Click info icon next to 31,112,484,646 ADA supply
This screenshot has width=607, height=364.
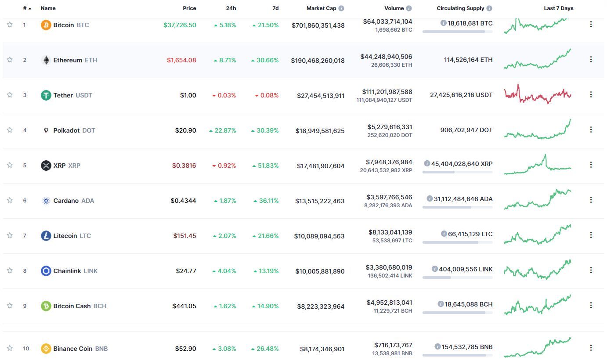coord(430,198)
